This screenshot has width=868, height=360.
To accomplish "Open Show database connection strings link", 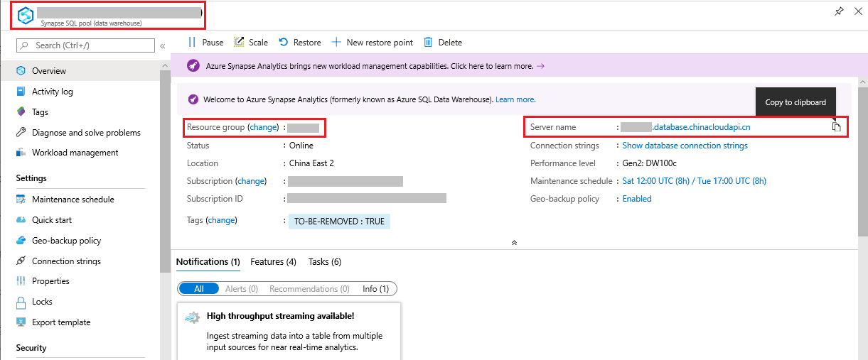I will (x=685, y=146).
